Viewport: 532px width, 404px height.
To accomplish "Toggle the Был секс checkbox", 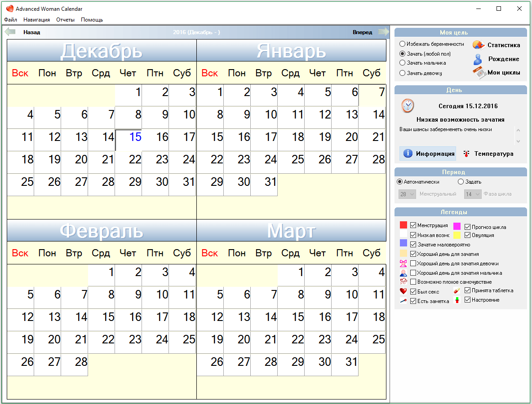I will coord(413,291).
